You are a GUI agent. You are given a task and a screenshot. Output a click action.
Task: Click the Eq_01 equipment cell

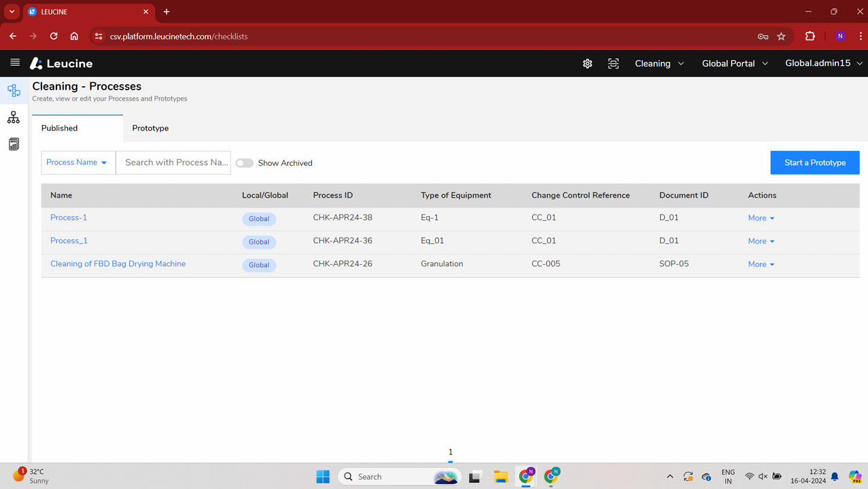point(432,240)
